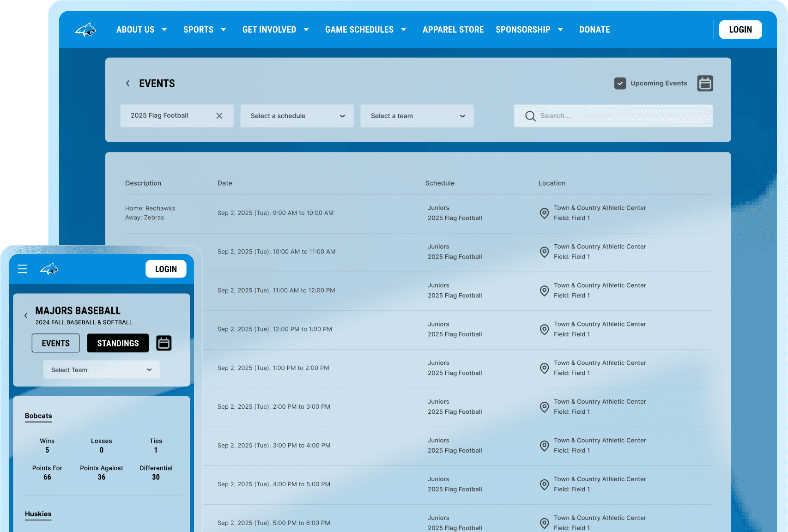Screen dimensions: 788x532
Task: Click the Bobcats Differential value 30
Action: point(156,478)
